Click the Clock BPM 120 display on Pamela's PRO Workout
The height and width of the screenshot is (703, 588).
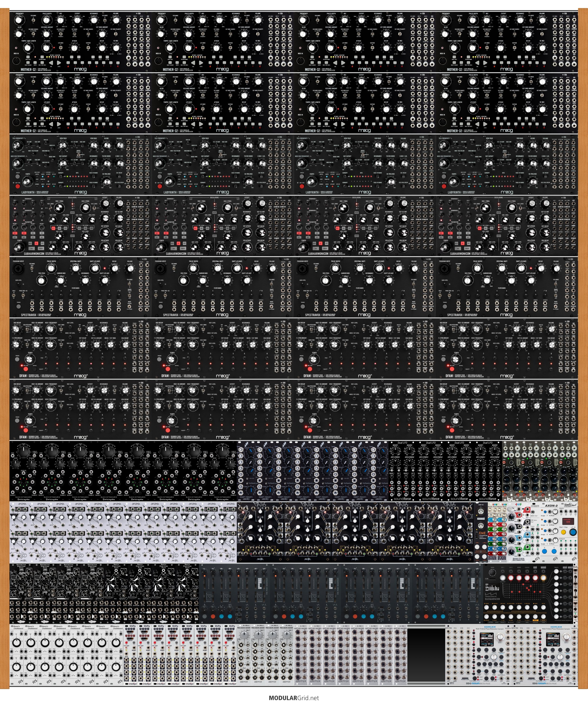568,521
